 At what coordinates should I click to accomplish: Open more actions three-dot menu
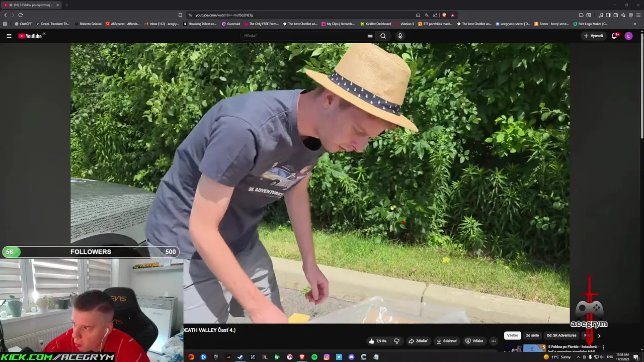tap(493, 341)
